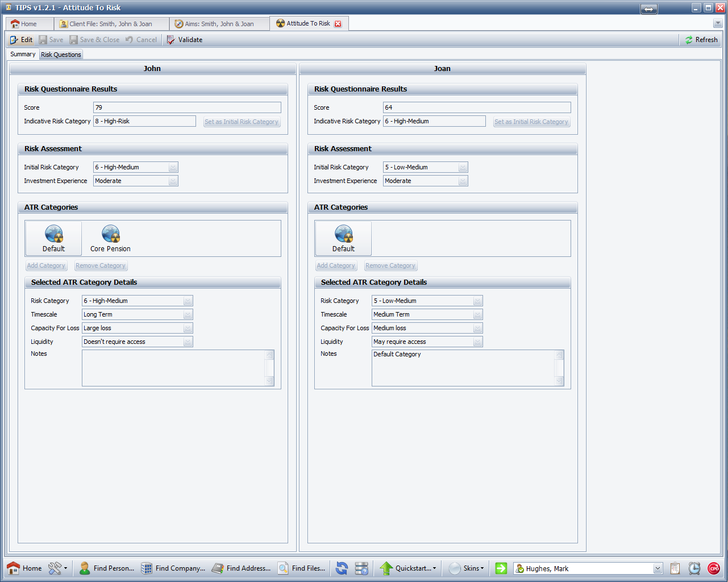The width and height of the screenshot is (728, 582).
Task: Open the clock reminder icon in status bar
Action: click(x=694, y=568)
